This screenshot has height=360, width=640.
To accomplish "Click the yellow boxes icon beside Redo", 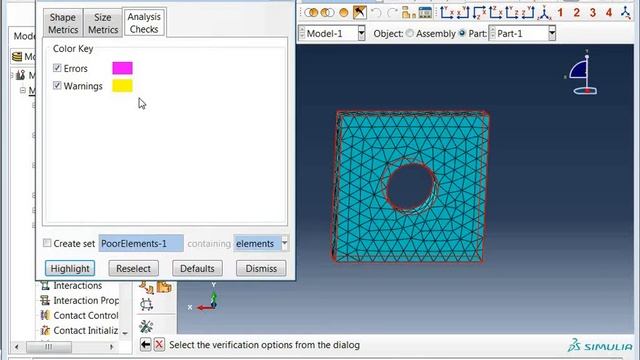I will [x=408, y=13].
